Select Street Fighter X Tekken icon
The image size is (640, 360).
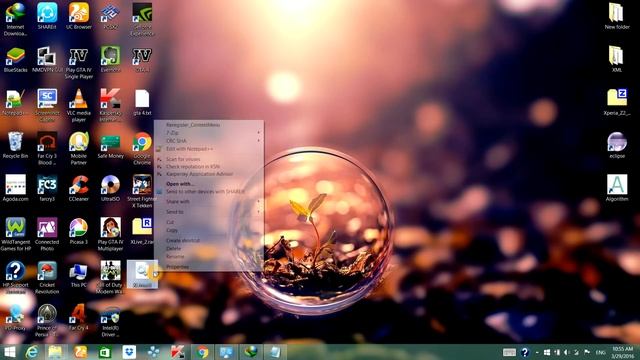(142, 191)
